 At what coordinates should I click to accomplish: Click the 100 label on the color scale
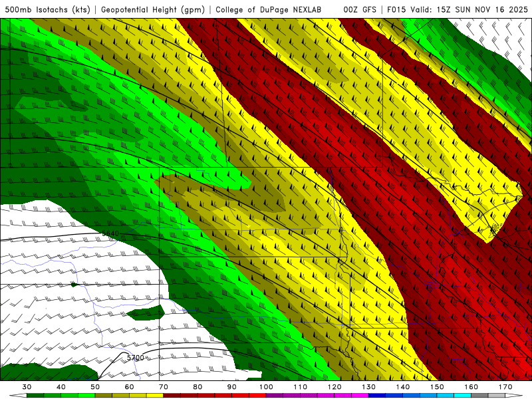point(266,387)
